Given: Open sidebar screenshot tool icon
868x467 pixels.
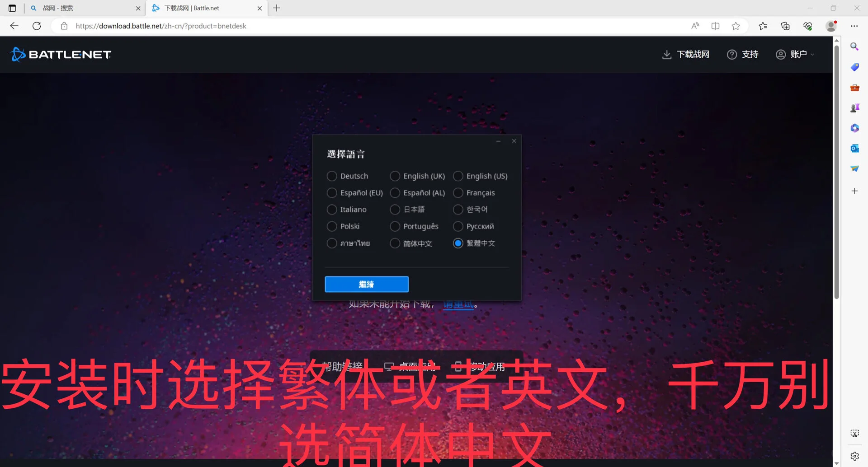Looking at the screenshot, I should (854, 434).
